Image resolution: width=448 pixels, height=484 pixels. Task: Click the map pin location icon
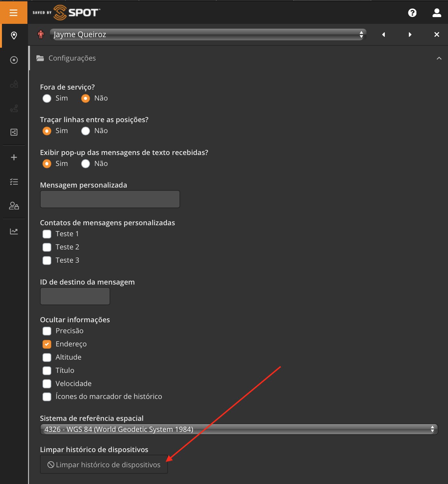tap(14, 35)
